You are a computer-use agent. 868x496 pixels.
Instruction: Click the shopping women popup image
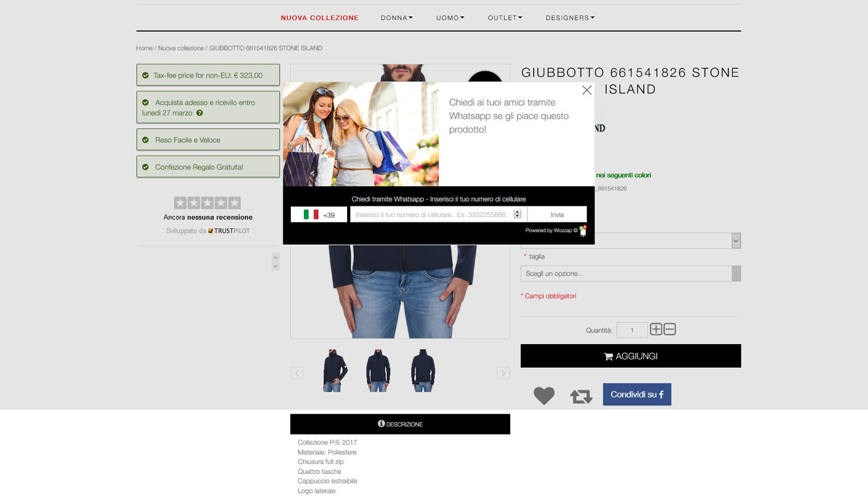pyautogui.click(x=361, y=134)
